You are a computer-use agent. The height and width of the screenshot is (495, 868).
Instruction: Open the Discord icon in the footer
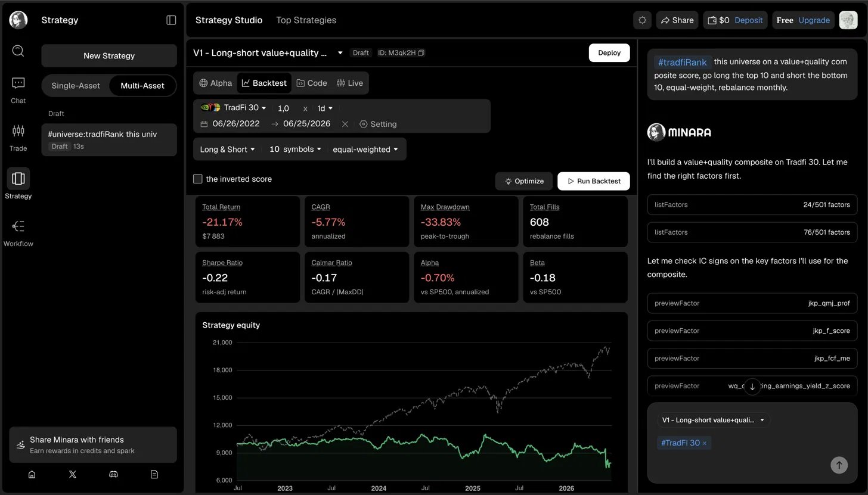[x=113, y=474]
